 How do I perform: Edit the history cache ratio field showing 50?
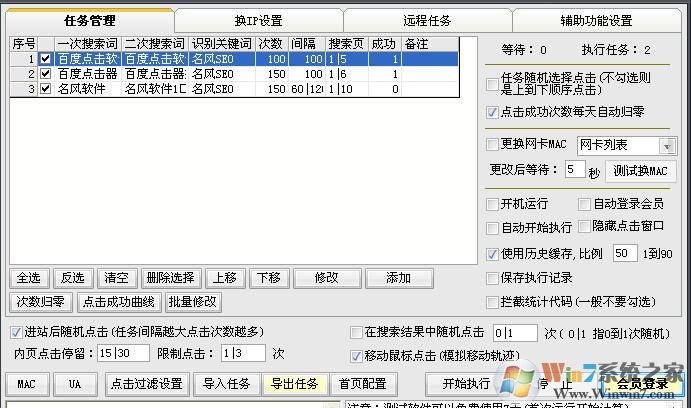coord(624,253)
